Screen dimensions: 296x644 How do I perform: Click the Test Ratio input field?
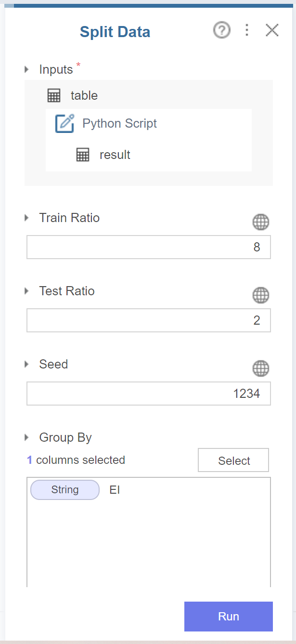click(148, 320)
